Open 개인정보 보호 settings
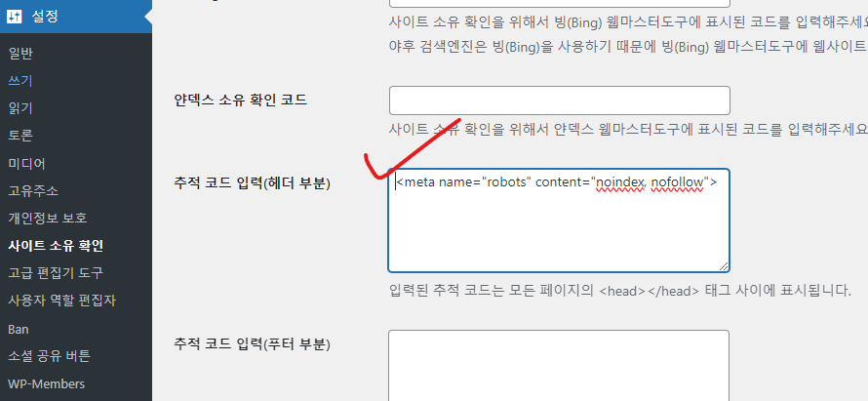 click(48, 219)
